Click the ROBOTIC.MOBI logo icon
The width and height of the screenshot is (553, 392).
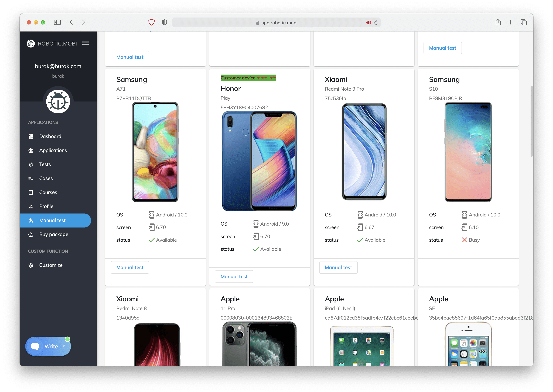click(31, 43)
